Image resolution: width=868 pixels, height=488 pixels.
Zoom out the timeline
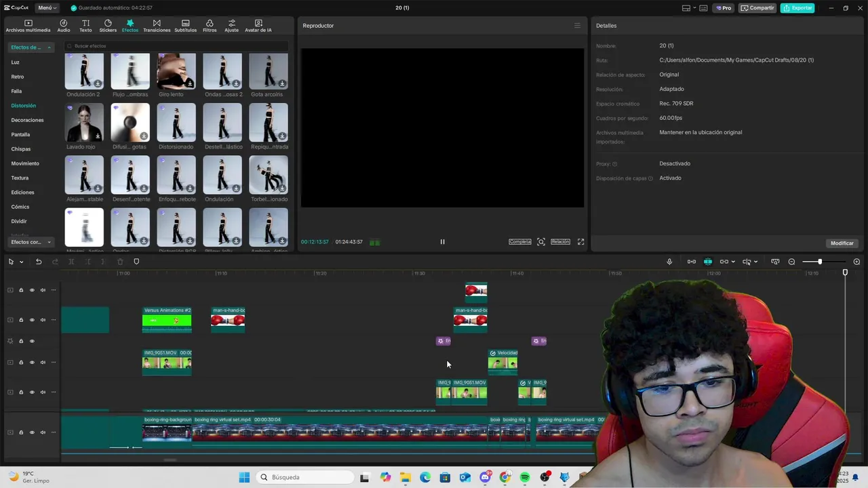point(791,262)
